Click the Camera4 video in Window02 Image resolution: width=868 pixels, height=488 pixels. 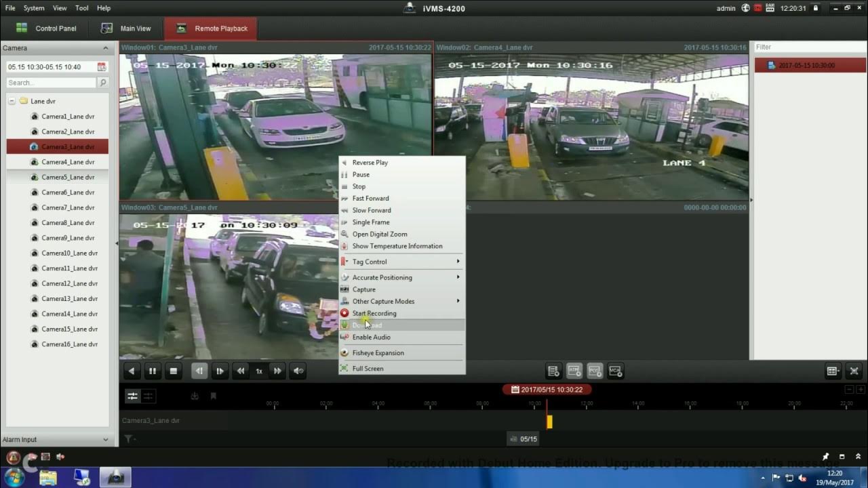(591, 127)
